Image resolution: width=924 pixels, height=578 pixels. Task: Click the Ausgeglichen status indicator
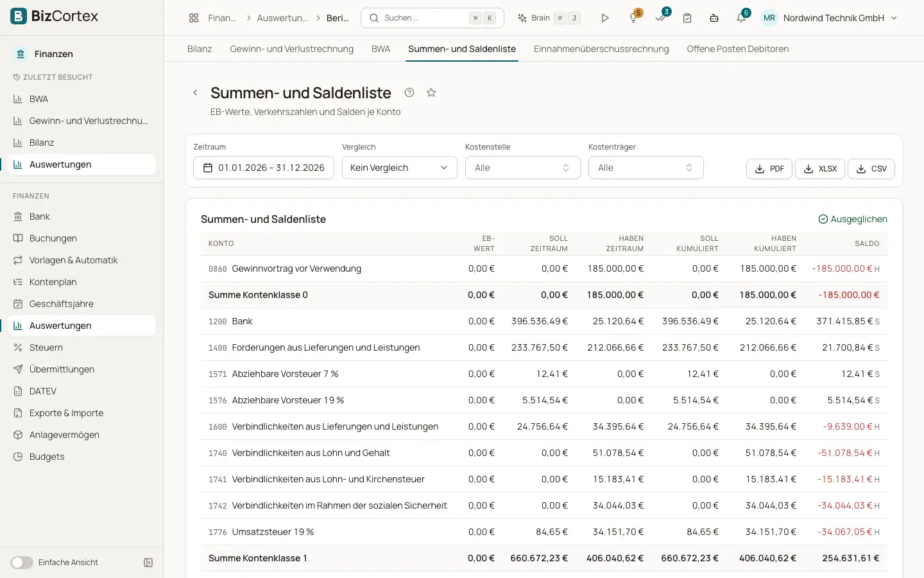tap(853, 219)
